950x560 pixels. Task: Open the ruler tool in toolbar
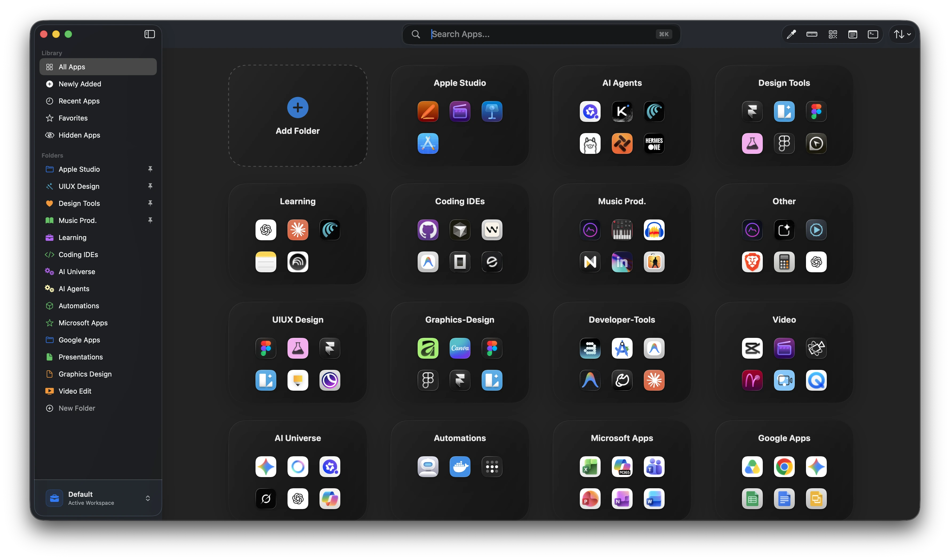coord(812,34)
